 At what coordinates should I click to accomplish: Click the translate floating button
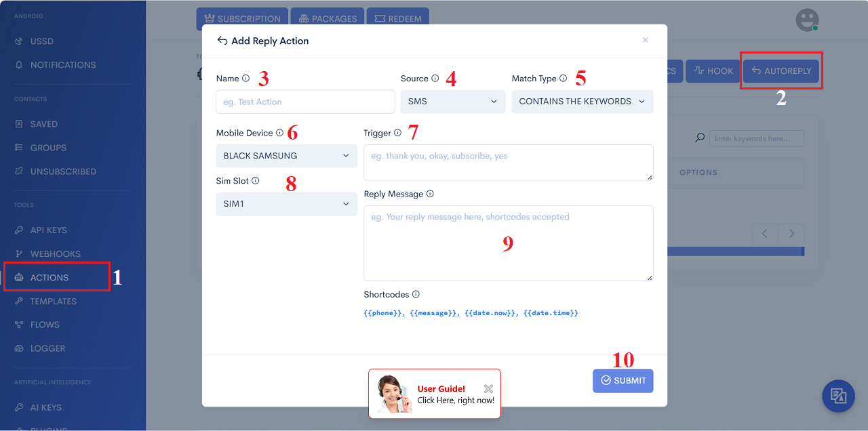[838, 396]
